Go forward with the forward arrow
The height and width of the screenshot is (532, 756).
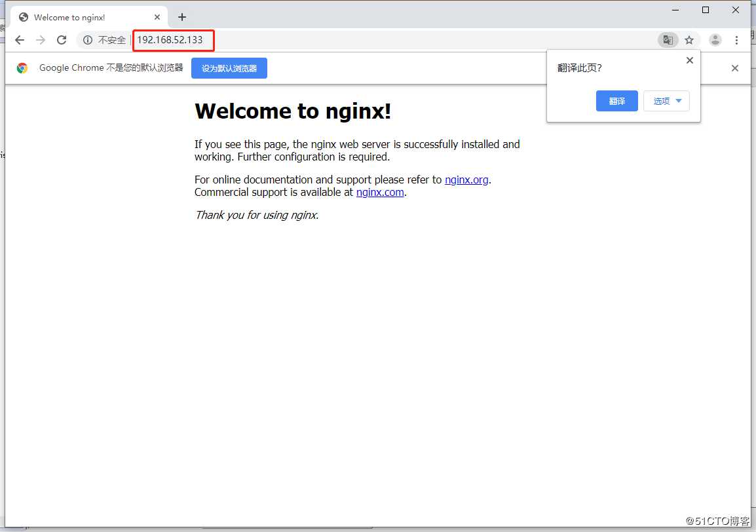(x=41, y=40)
